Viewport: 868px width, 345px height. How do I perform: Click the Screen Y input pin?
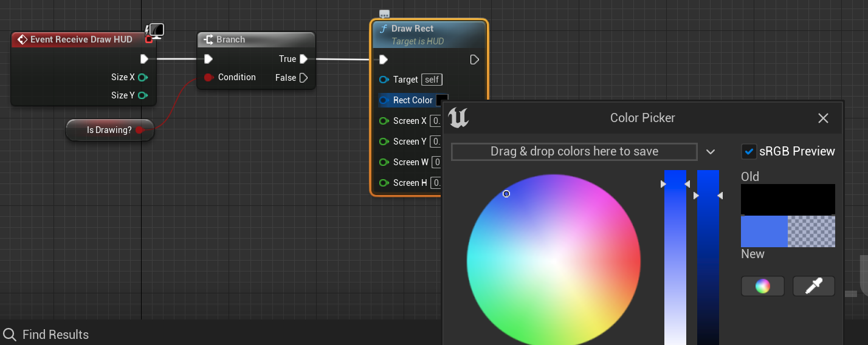coord(384,142)
